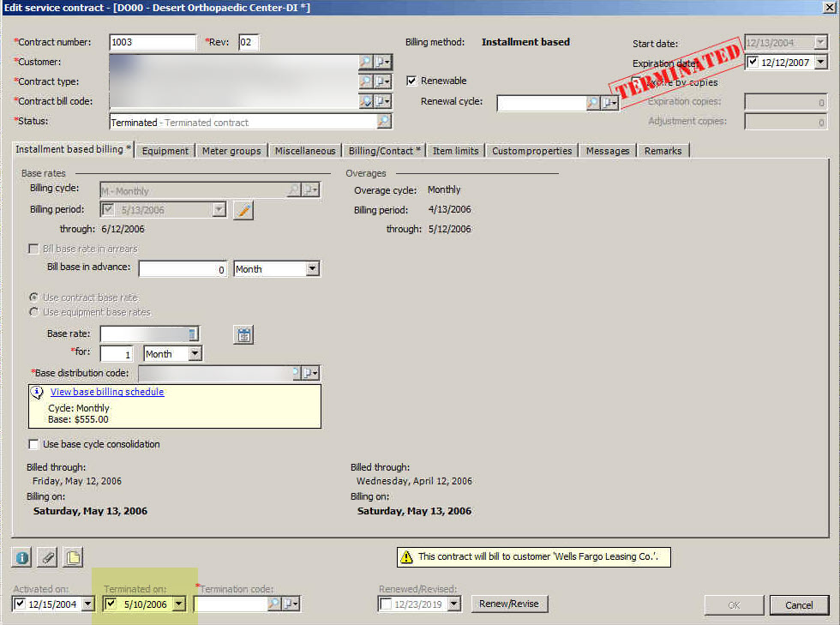The height and width of the screenshot is (625, 840).
Task: Click the pencil edit icon beside Billing period
Action: pos(243,209)
